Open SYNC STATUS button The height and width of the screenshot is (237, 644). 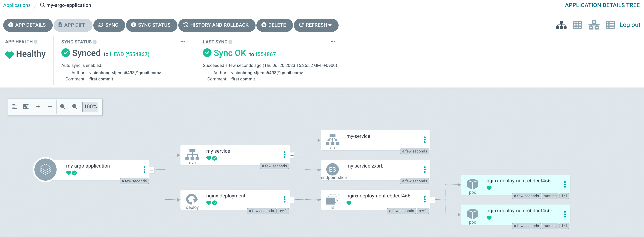(x=151, y=25)
